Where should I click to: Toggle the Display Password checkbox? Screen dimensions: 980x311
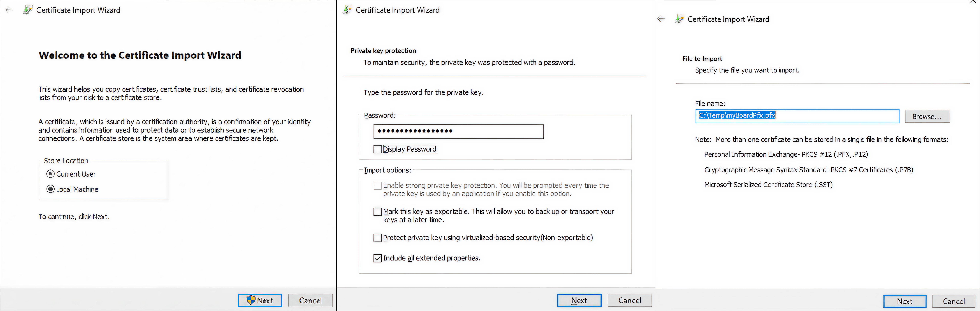tap(377, 149)
